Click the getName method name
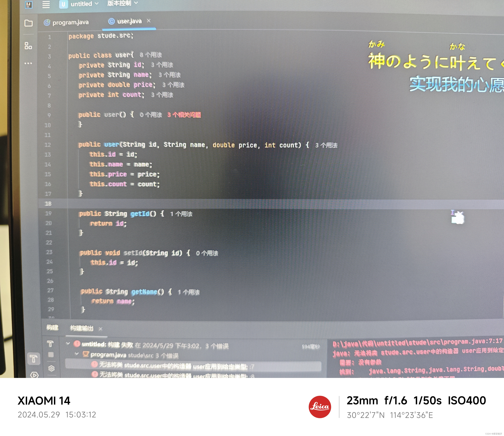504x436 pixels. [x=144, y=292]
